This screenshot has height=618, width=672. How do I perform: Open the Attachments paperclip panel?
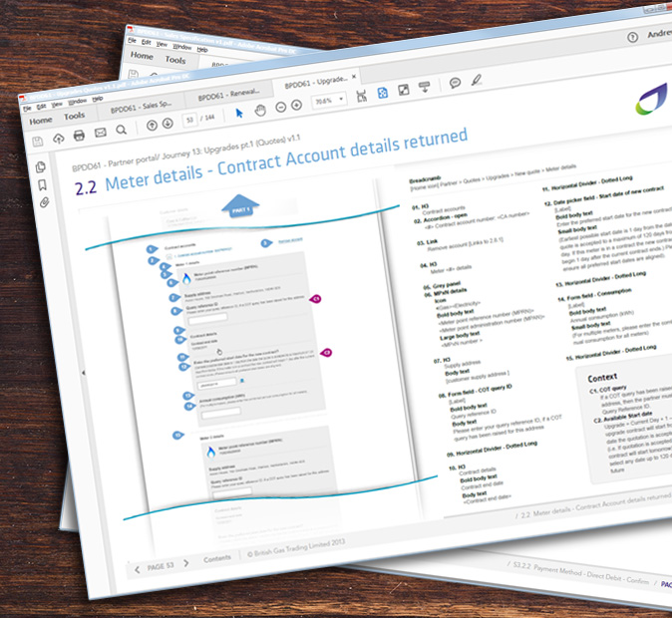coord(45,202)
